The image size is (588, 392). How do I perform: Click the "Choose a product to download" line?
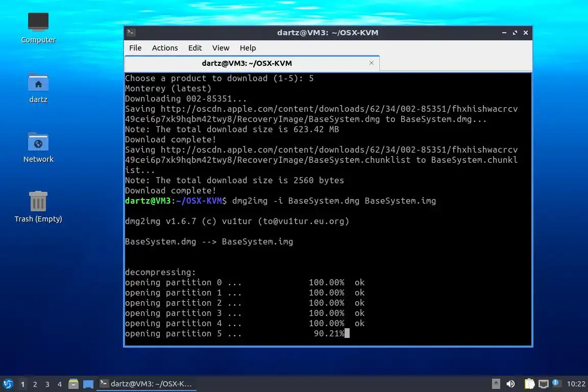[x=219, y=79]
